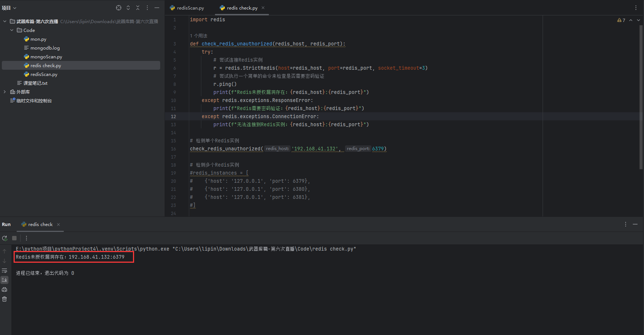Open run toolbar more actions menu
The image size is (644, 335).
(x=26, y=238)
